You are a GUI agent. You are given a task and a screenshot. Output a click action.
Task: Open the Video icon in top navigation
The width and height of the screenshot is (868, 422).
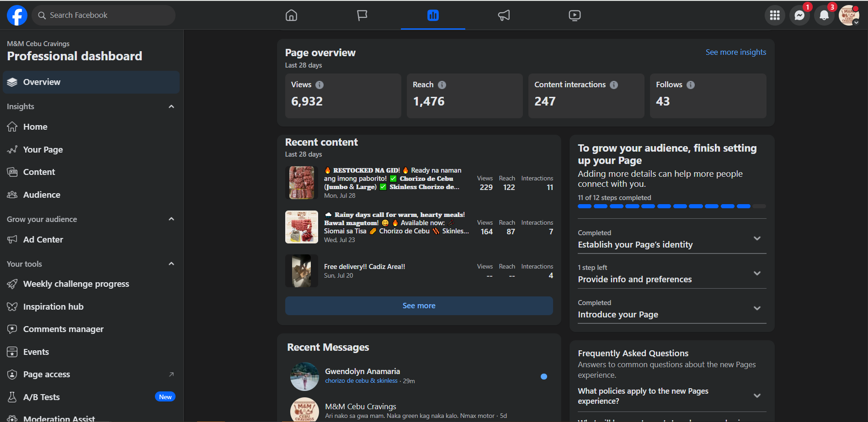(x=575, y=16)
